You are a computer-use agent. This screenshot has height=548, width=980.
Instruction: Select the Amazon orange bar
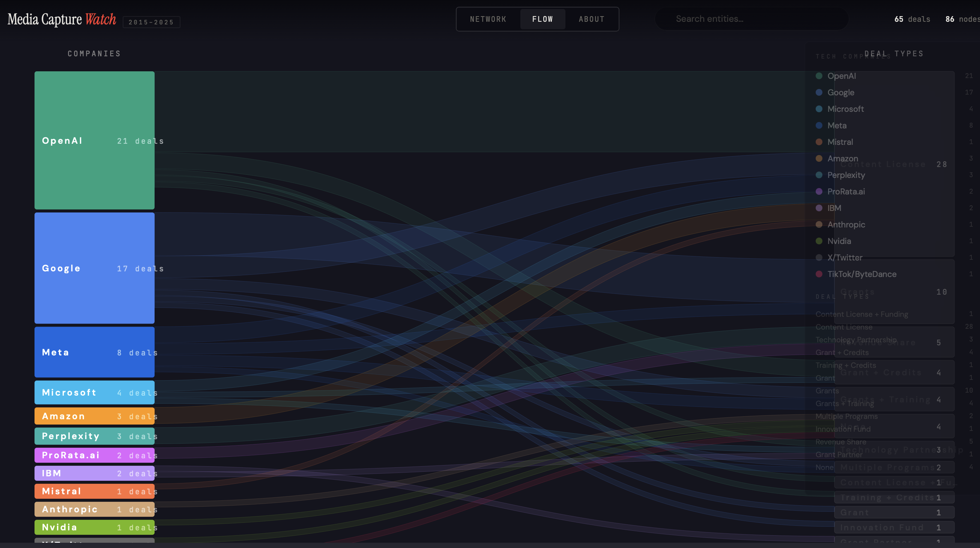(94, 416)
